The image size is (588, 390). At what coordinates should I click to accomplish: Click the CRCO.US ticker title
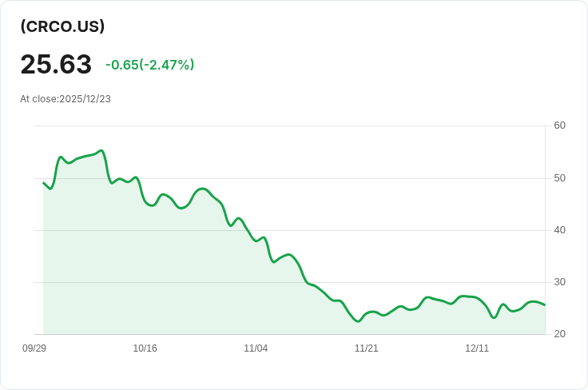click(62, 26)
